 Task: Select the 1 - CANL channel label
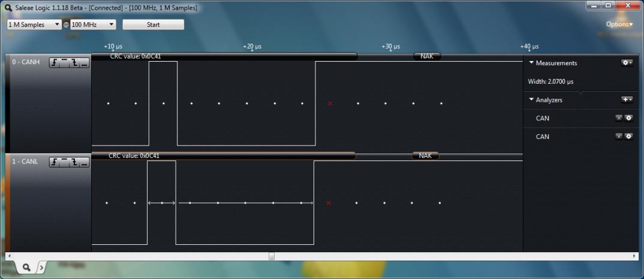click(x=25, y=162)
